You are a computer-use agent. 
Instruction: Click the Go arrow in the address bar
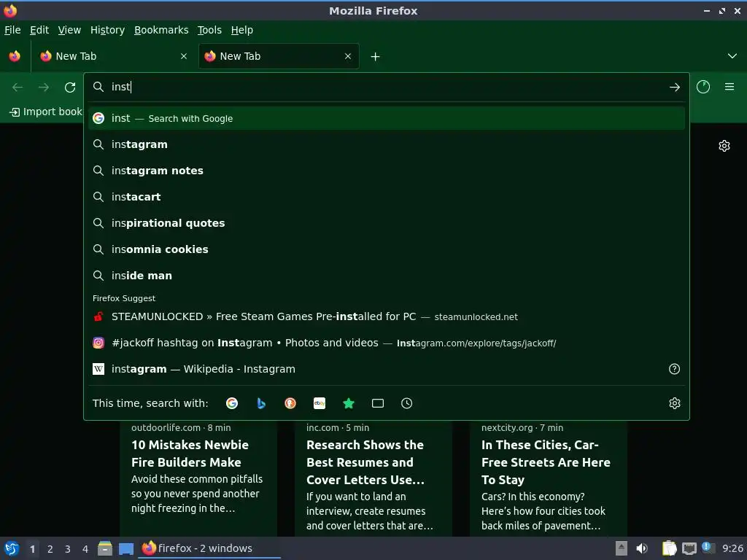(x=674, y=87)
